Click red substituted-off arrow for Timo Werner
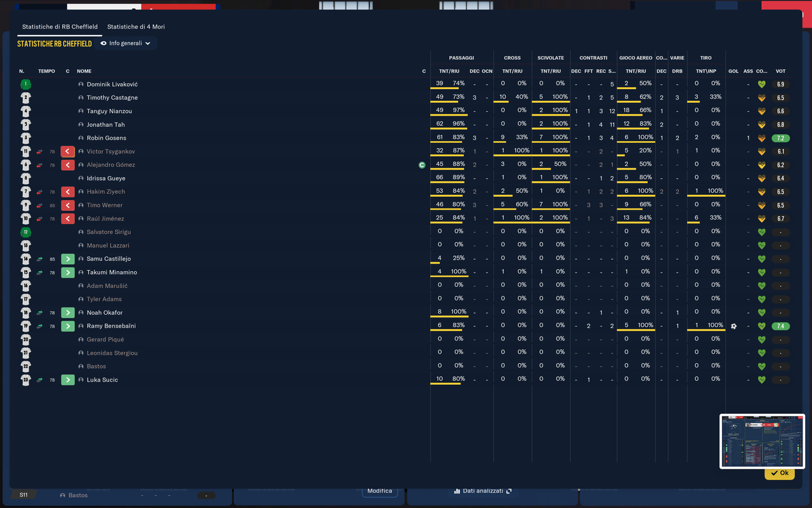812x508 pixels. (68, 205)
